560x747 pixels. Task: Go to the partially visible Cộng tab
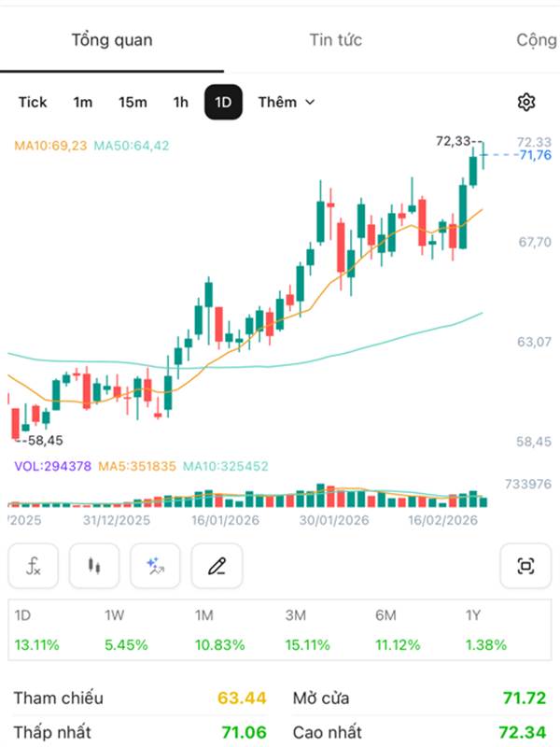pyautogui.click(x=537, y=40)
